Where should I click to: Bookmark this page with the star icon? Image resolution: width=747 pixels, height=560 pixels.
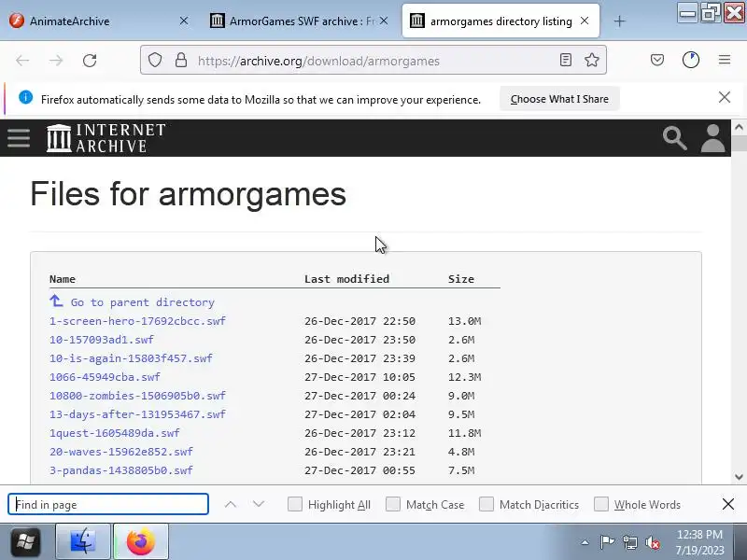point(592,60)
